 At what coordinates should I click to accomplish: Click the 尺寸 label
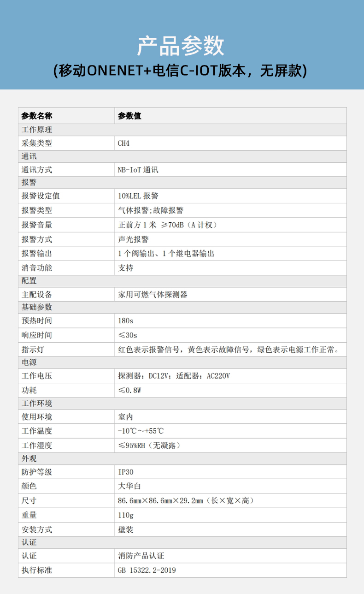coord(29,500)
